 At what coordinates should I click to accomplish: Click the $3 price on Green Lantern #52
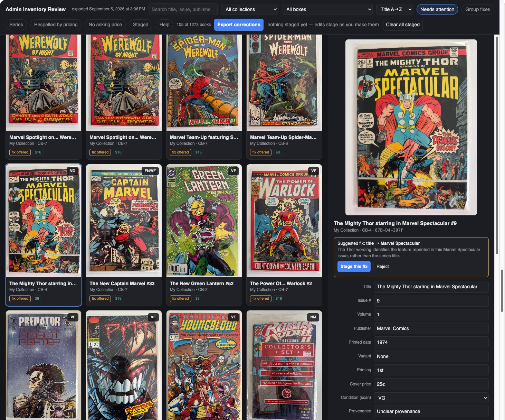pos(198,298)
